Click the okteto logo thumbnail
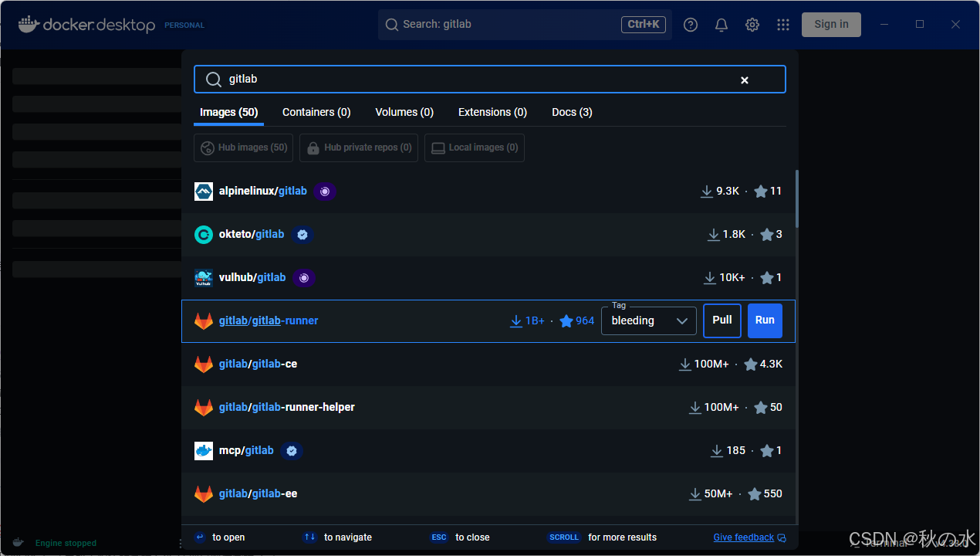The height and width of the screenshot is (556, 980). [204, 234]
